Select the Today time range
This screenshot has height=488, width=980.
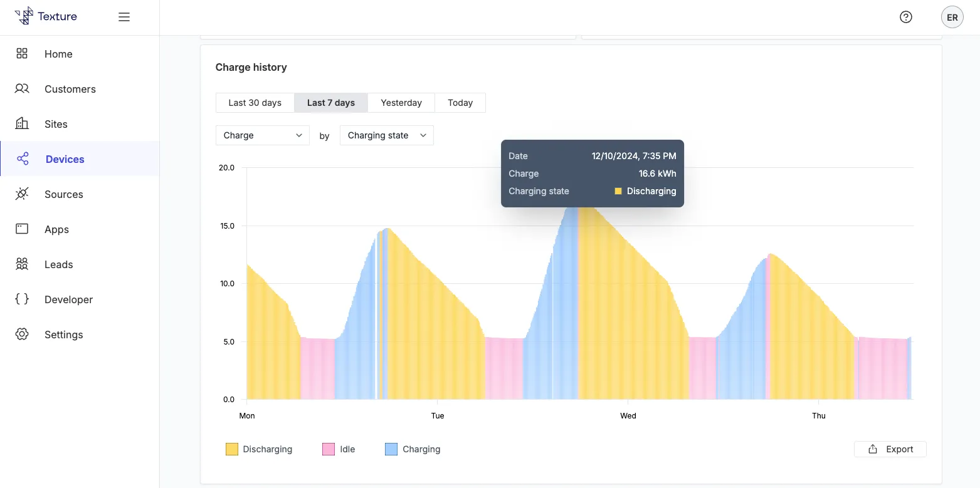[x=460, y=103]
